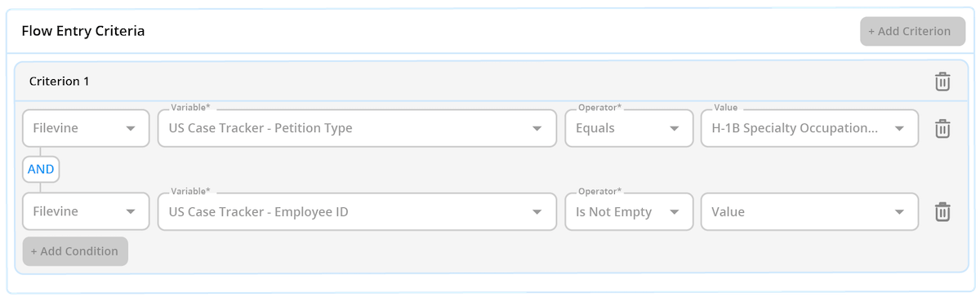Screen dimensions: 980x306
Task: Toggle the AND logical operator
Action: tap(41, 170)
